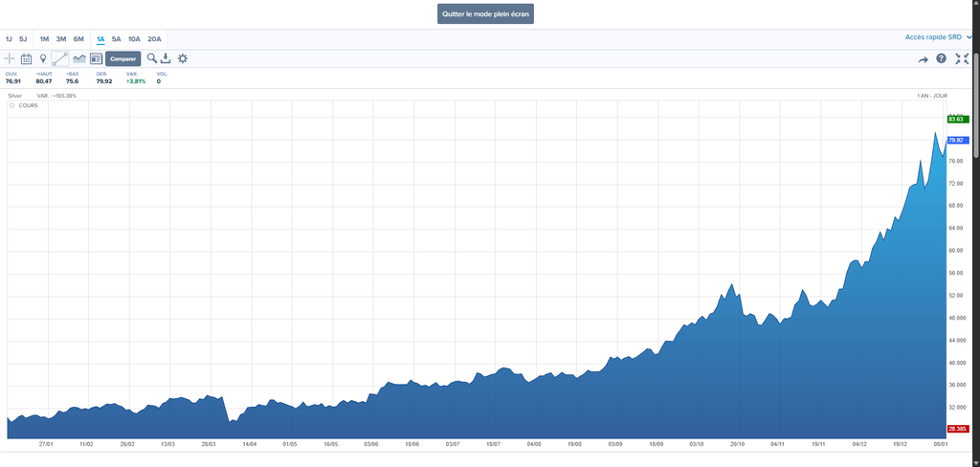Toggle the COURS series radio button
This screenshot has height=467, width=980.
(x=12, y=105)
